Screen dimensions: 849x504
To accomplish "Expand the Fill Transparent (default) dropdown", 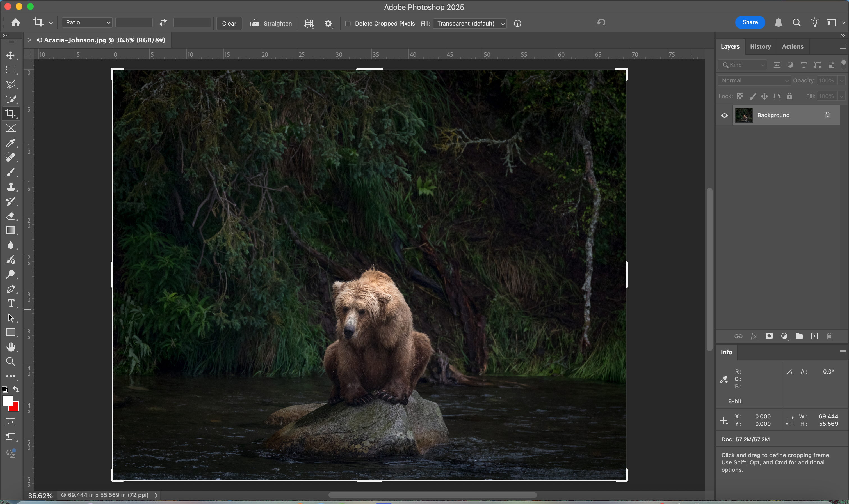I will coord(470,24).
